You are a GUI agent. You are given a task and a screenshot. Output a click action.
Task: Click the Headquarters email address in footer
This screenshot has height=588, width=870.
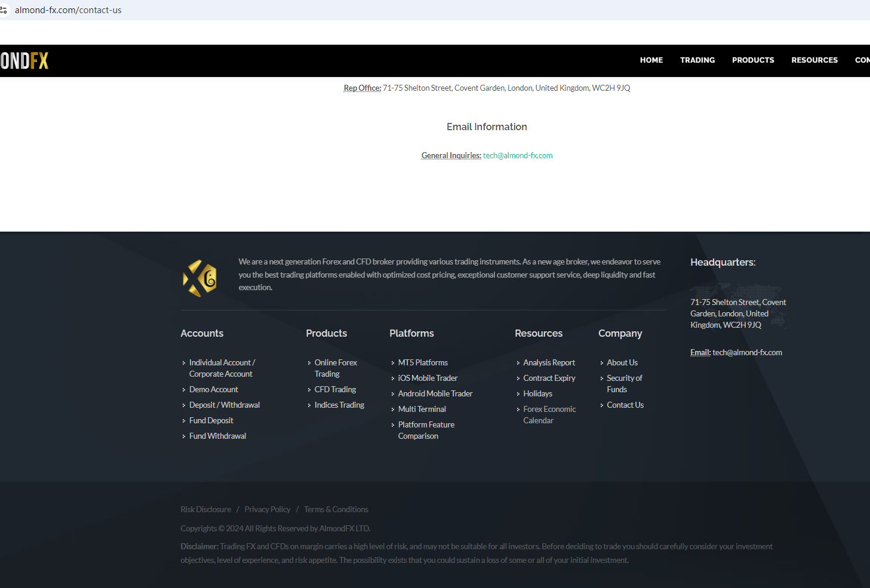point(747,353)
